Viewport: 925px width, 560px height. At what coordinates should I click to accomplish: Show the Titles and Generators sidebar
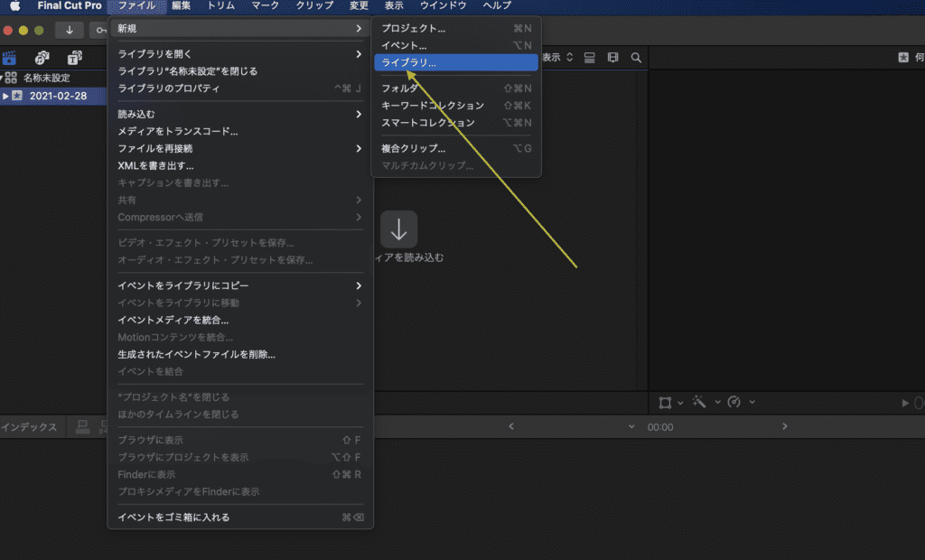click(74, 58)
